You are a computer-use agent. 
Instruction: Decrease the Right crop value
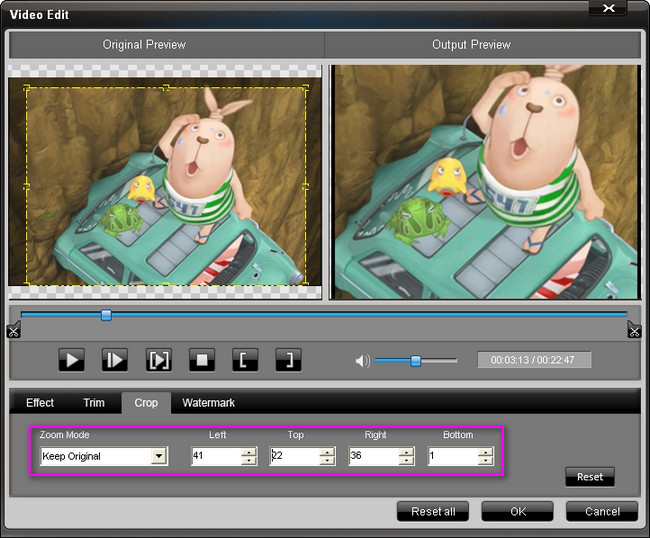[x=406, y=460]
